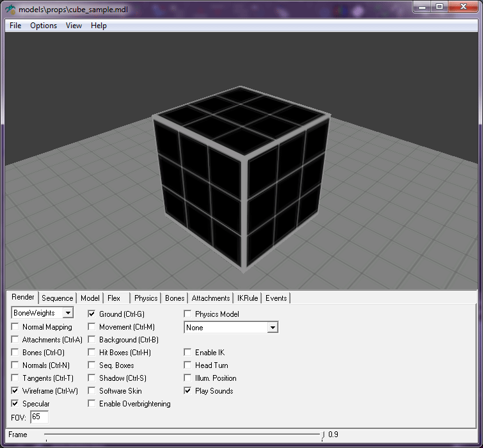Toggle the Head Turn checkbox
This screenshot has width=483, height=448.
point(187,365)
